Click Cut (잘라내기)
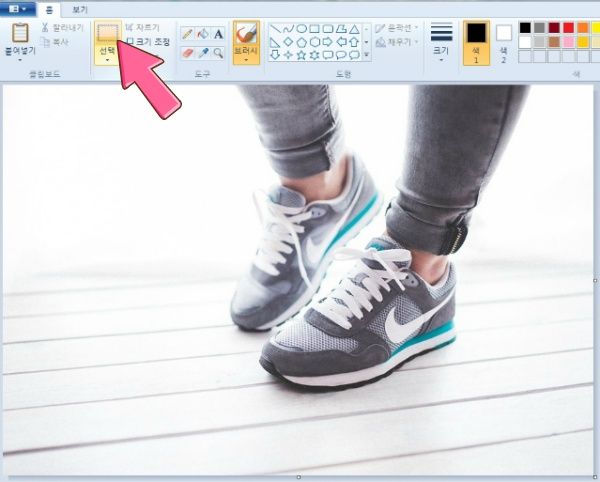 [62, 28]
